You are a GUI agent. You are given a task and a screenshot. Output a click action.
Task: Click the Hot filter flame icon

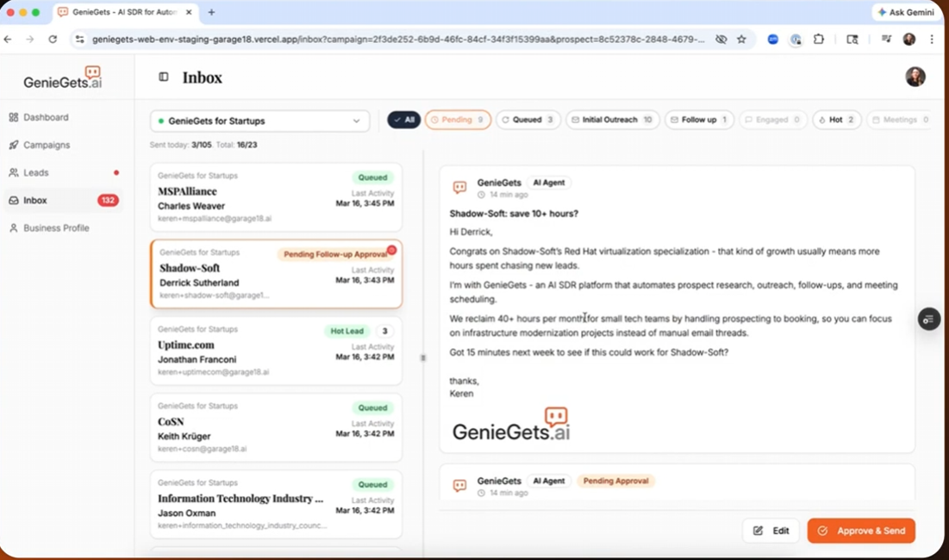[x=822, y=120]
